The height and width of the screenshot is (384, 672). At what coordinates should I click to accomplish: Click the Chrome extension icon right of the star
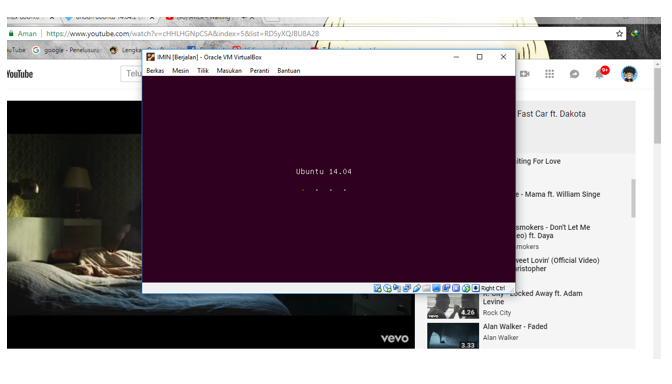point(635,33)
